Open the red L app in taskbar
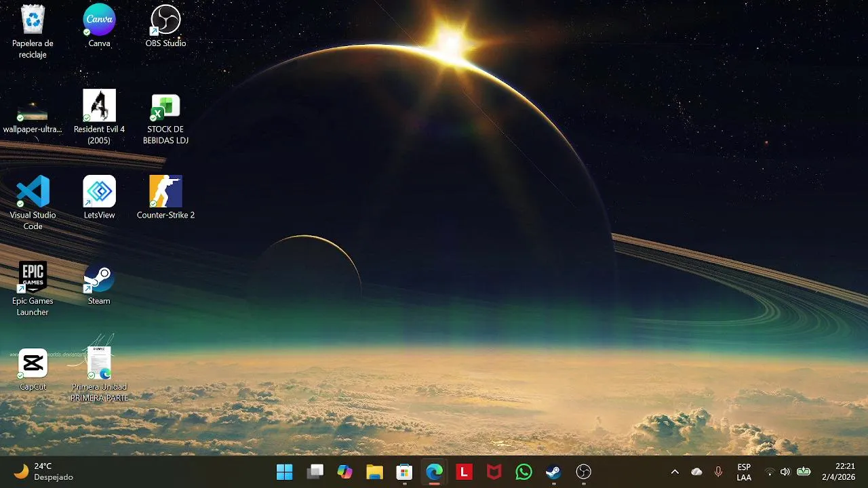 click(464, 472)
